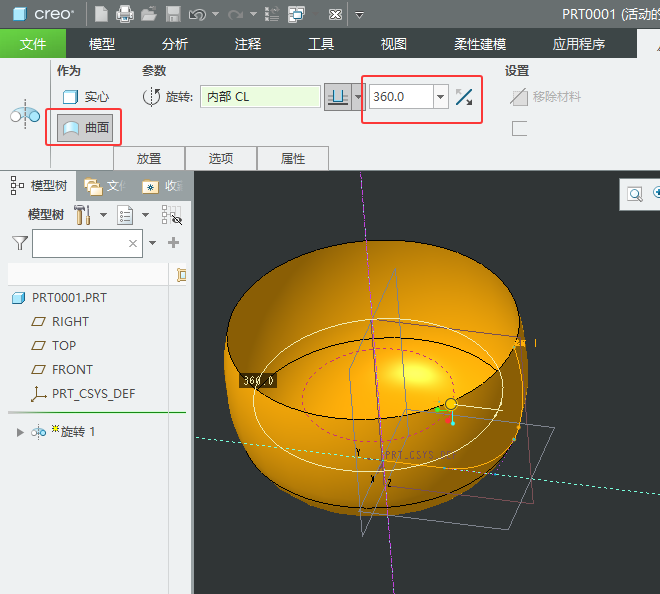Open the rotation depth type dropdown arrow
Image resolution: width=660 pixels, height=594 pixels.
(357, 97)
